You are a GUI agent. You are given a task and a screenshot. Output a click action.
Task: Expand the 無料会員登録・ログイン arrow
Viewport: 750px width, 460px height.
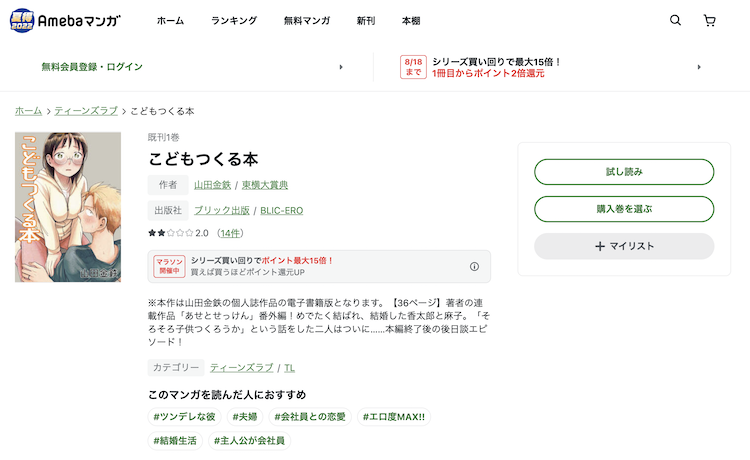[x=341, y=67]
